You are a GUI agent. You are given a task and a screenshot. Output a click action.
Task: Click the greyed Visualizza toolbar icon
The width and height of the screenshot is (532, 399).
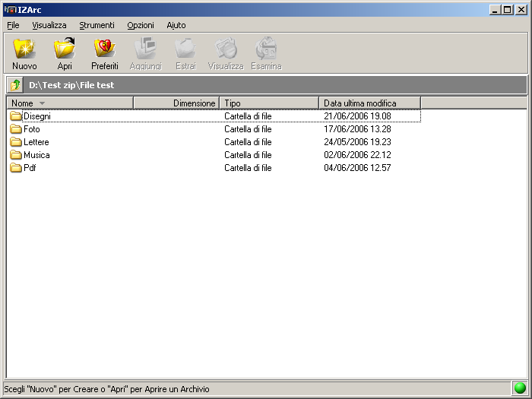coord(226,48)
